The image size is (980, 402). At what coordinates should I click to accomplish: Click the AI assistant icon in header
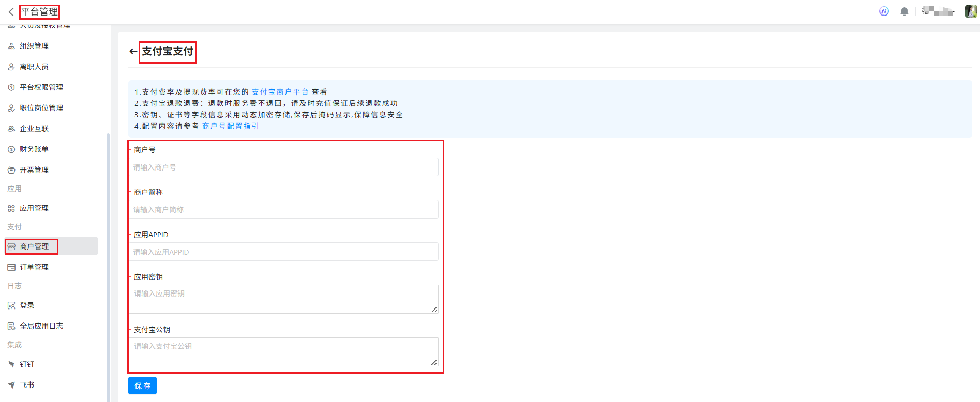pos(884,11)
